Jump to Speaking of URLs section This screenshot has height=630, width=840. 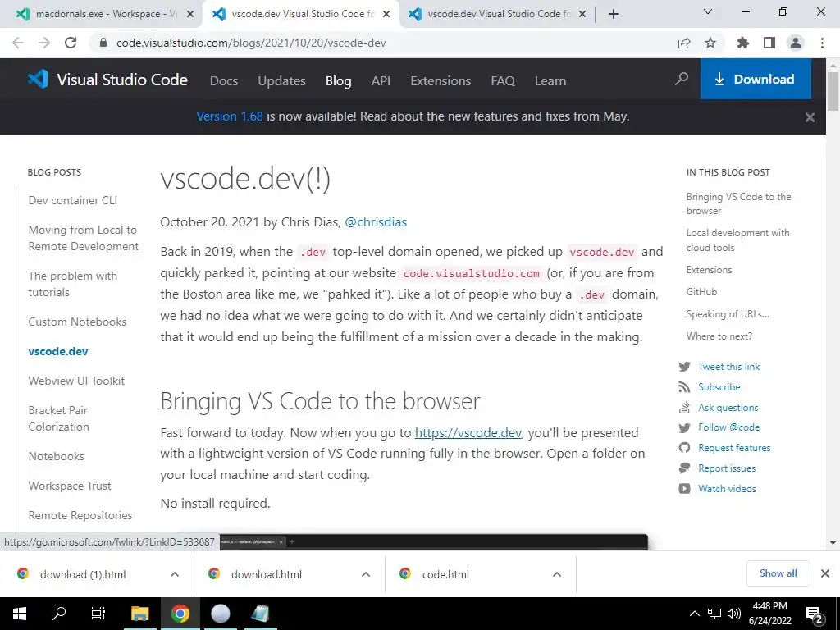[x=728, y=314]
